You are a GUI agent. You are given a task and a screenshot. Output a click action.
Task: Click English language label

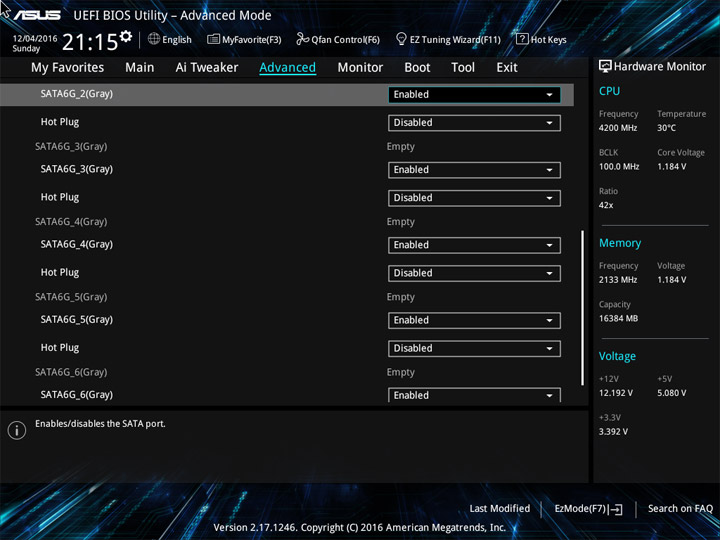point(177,40)
